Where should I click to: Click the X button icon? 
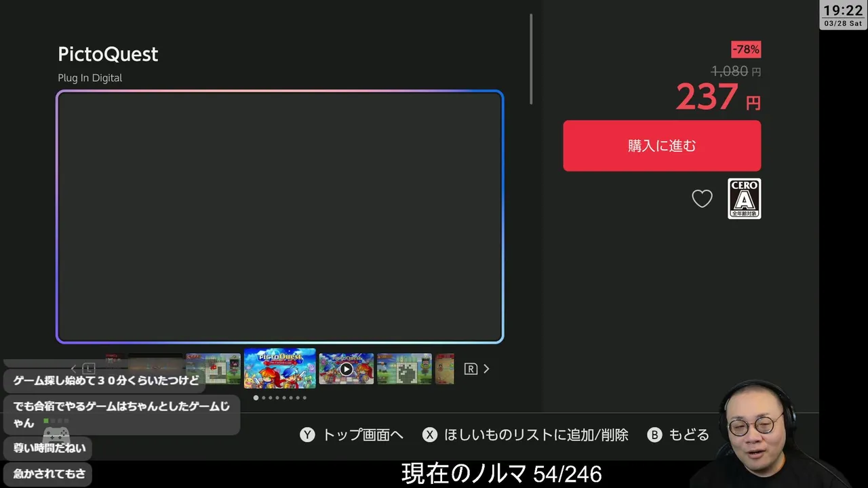coord(430,435)
